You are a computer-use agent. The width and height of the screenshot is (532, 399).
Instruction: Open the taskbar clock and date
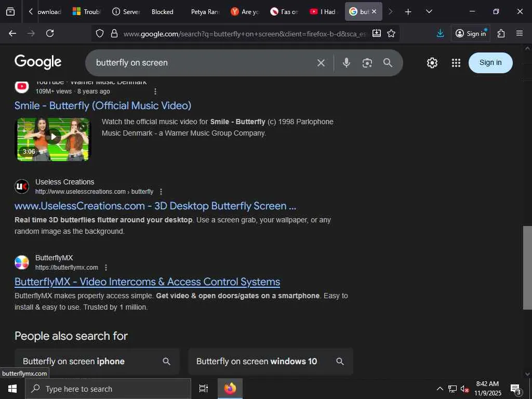click(x=487, y=389)
